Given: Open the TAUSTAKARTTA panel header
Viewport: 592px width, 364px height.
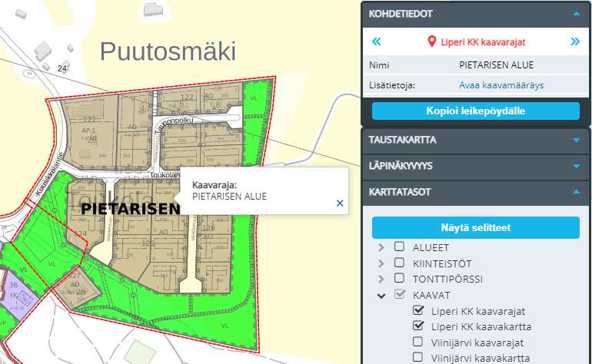Looking at the screenshot, I should (x=476, y=140).
